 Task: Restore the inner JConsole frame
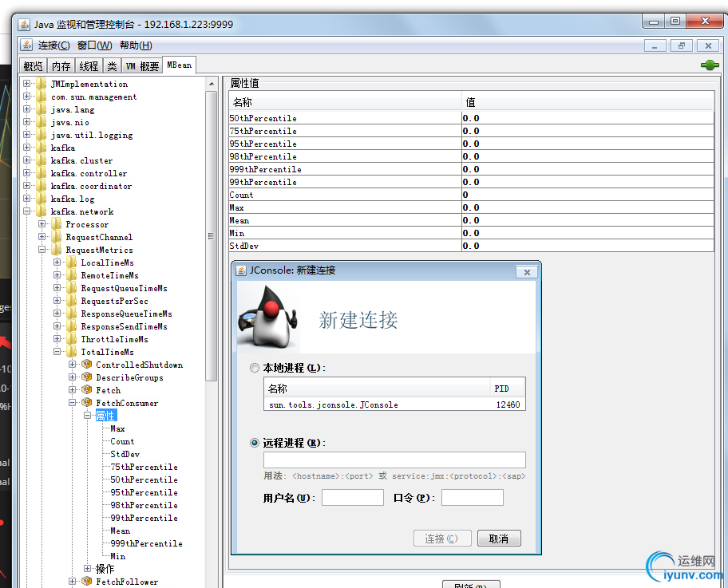[682, 45]
